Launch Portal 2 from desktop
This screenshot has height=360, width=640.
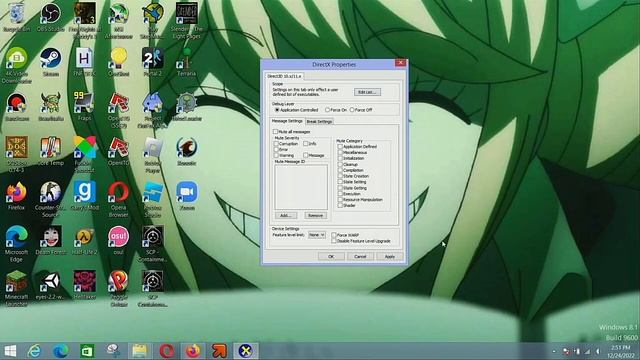click(x=152, y=62)
